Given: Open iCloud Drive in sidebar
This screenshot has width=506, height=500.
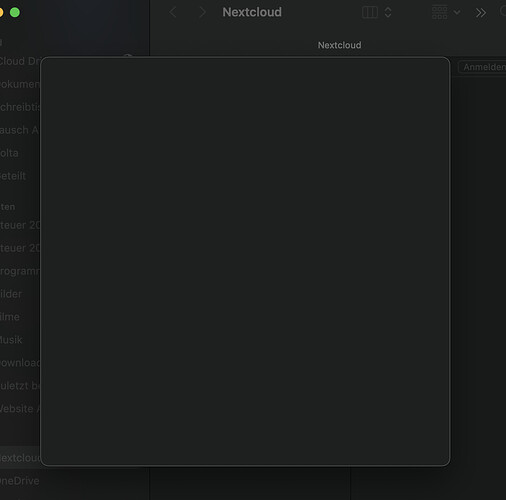Looking at the screenshot, I should pyautogui.click(x=20, y=61).
